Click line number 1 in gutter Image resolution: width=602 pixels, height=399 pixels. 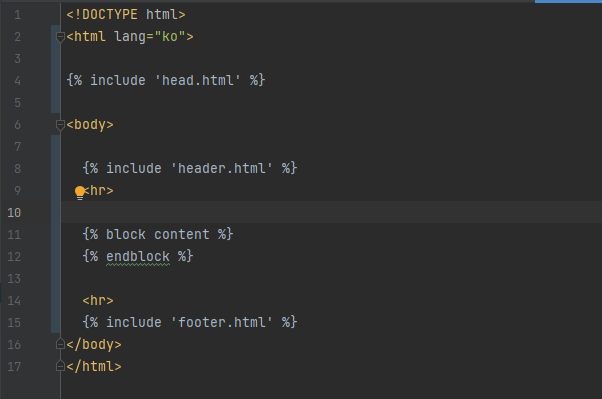pyautogui.click(x=17, y=15)
